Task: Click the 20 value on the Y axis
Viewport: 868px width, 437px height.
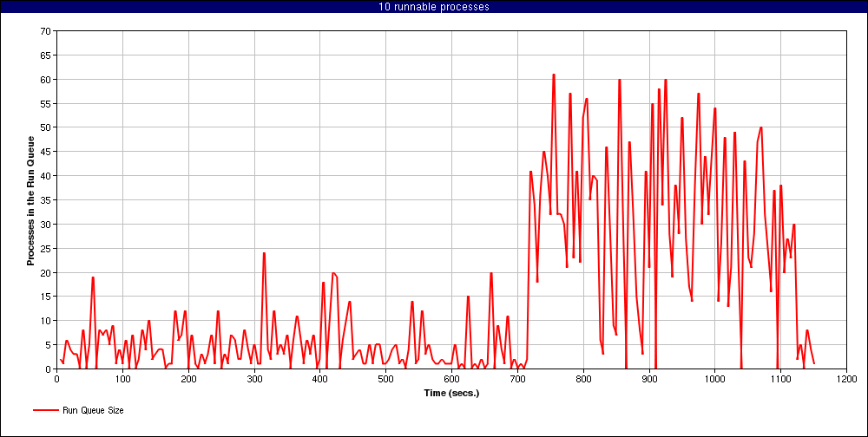Action: click(x=46, y=272)
